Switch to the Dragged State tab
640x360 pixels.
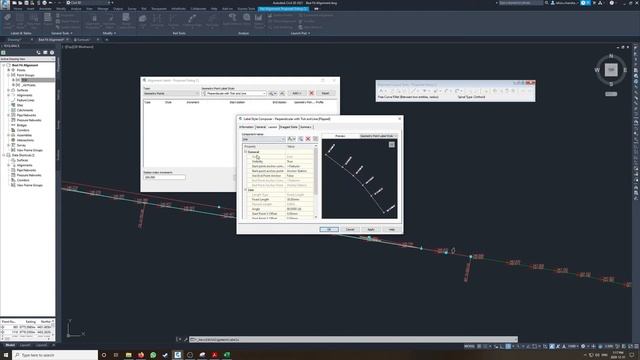pos(289,127)
